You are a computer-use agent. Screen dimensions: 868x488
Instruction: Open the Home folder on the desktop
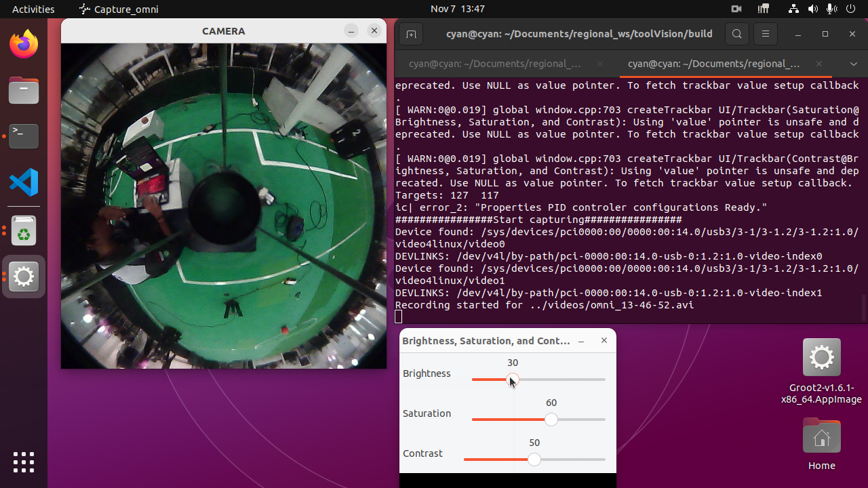point(821,445)
